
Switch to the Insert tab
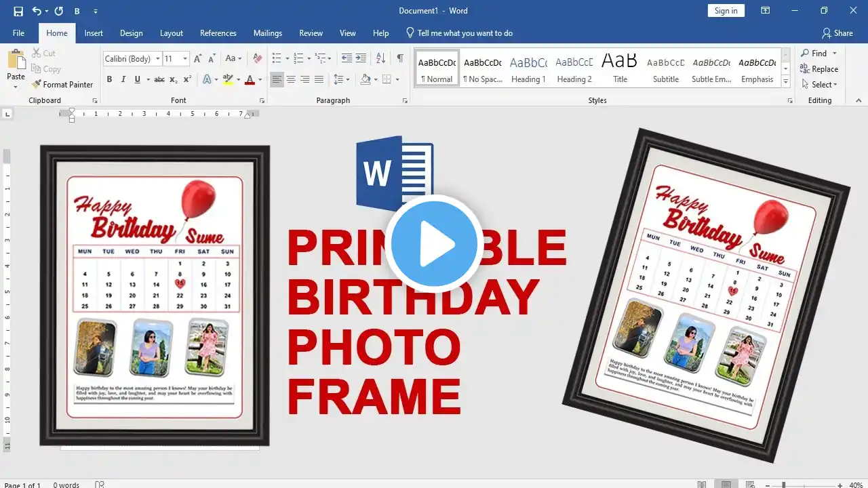click(94, 33)
